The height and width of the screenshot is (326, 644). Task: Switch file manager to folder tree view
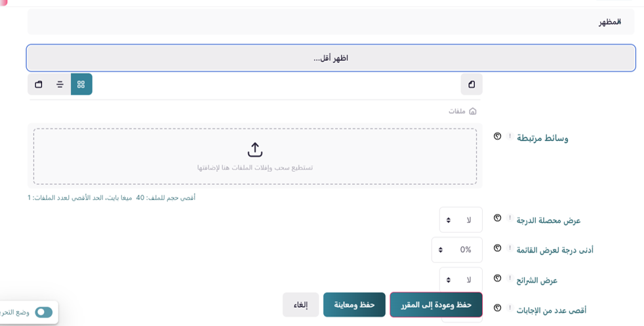click(x=39, y=84)
